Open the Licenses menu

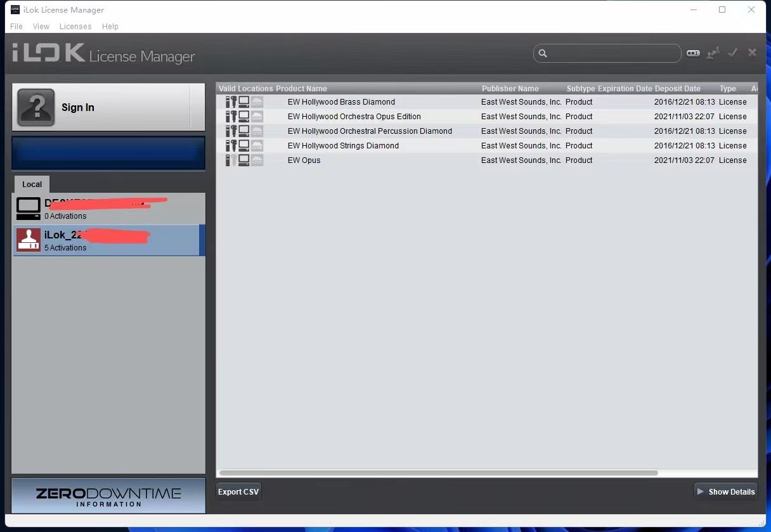tap(75, 27)
